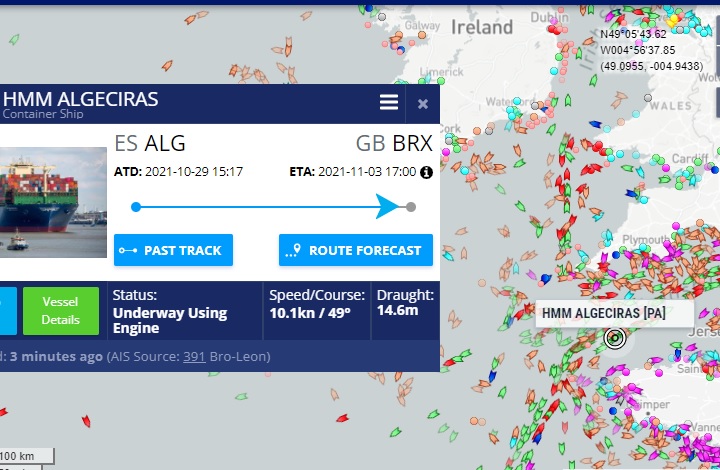Open the route forecast
The height and width of the screenshot is (470, 720).
point(356,250)
